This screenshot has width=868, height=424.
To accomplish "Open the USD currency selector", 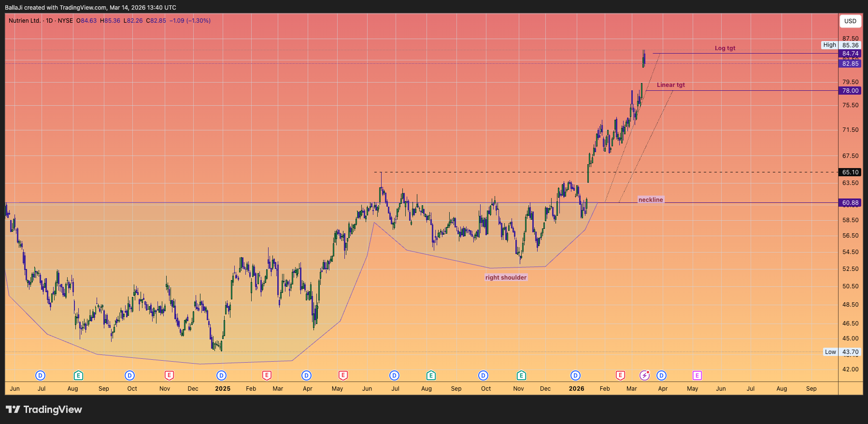I will pyautogui.click(x=850, y=21).
